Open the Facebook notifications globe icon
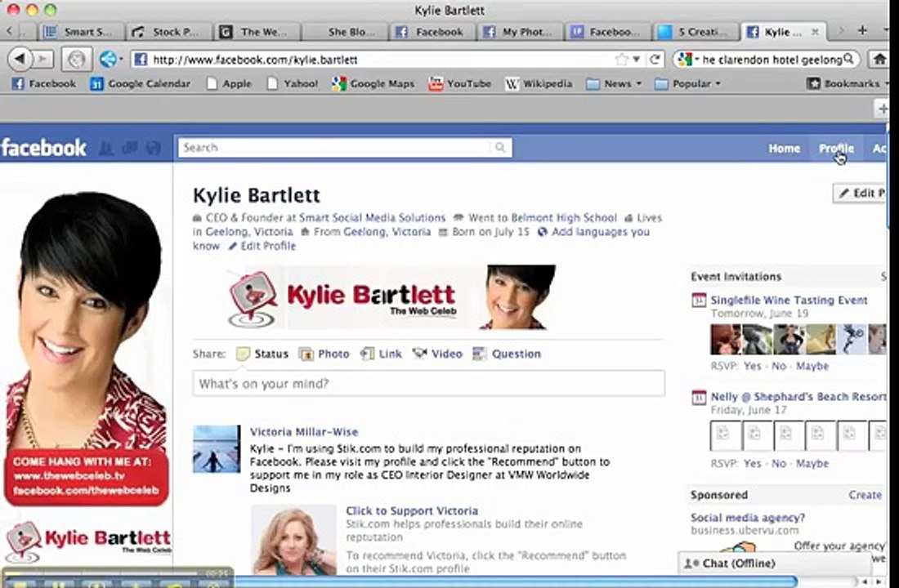 153,148
